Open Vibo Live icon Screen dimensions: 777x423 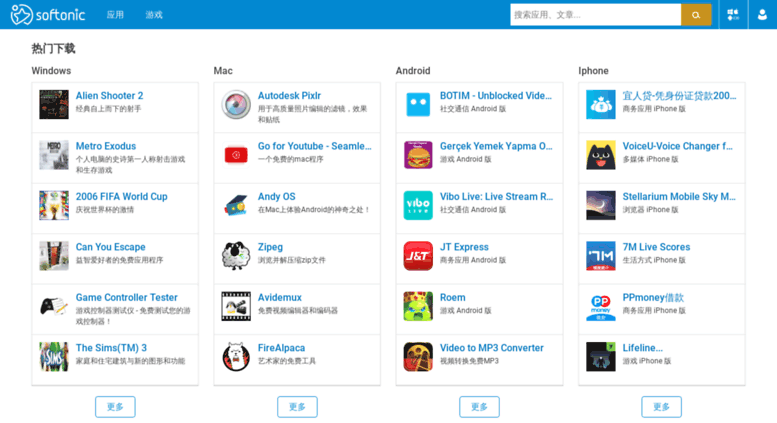[x=418, y=206]
